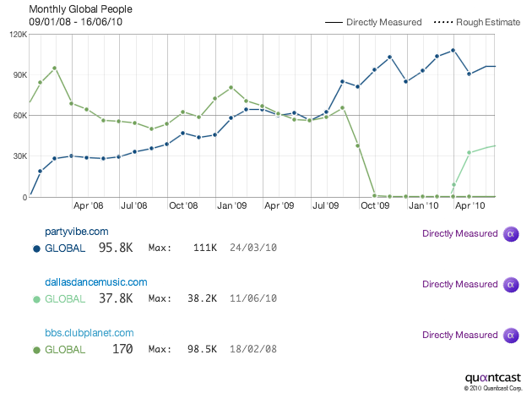Click the Apr '09 axis label
532x393 pixels.
(279, 205)
